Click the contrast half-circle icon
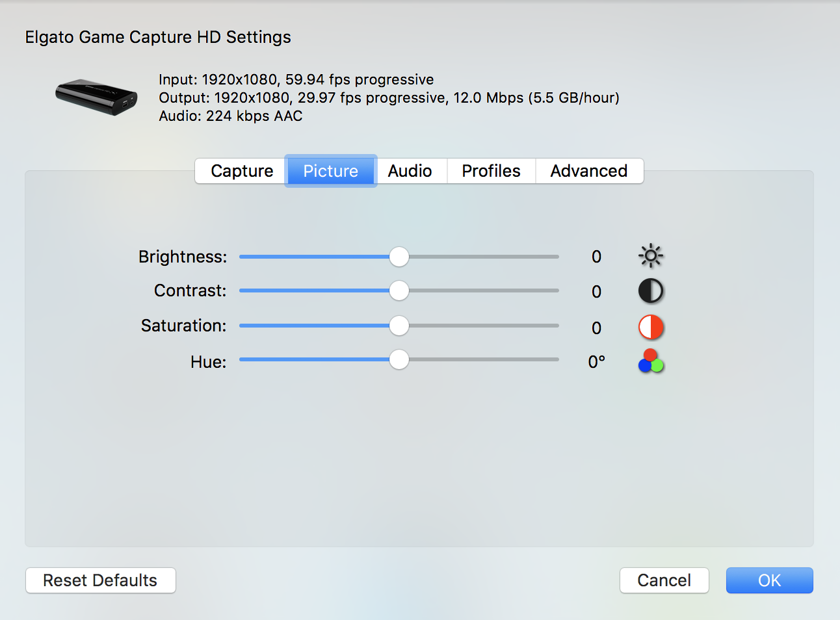This screenshot has height=620, width=840. tap(651, 291)
